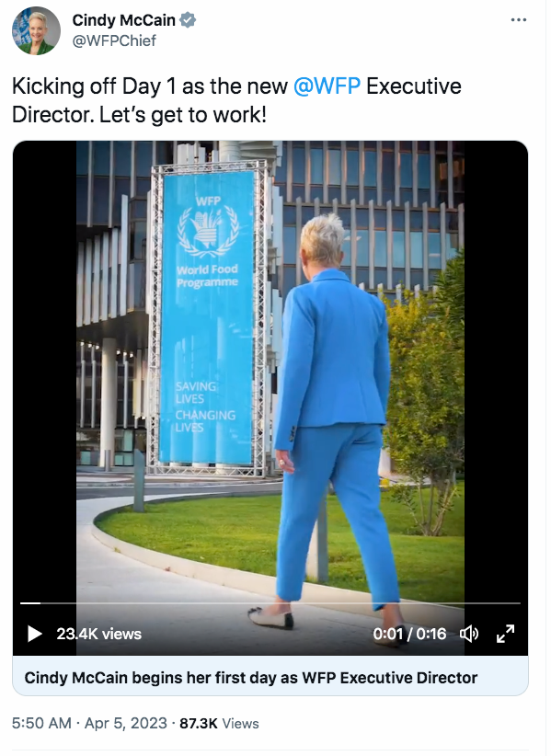The image size is (551, 756).
Task: Open the @WFPChief handle
Action: 114,41
